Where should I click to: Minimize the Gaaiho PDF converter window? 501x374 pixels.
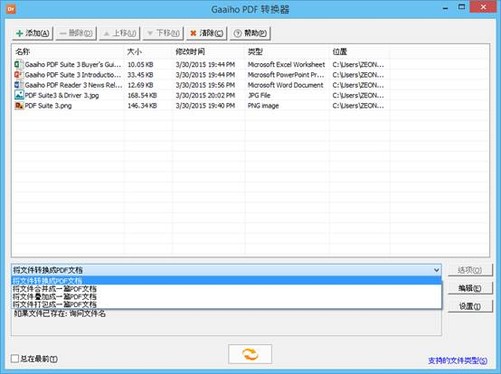(x=446, y=7)
